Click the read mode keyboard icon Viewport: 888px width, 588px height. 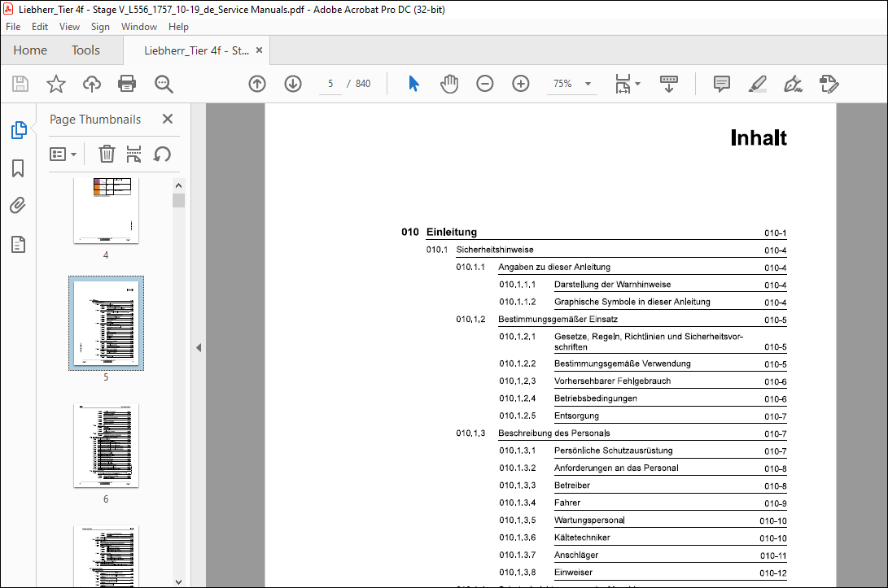tap(669, 84)
